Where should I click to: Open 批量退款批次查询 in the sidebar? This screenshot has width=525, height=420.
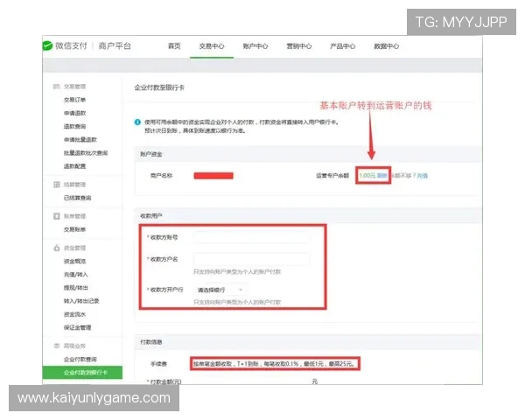86,153
